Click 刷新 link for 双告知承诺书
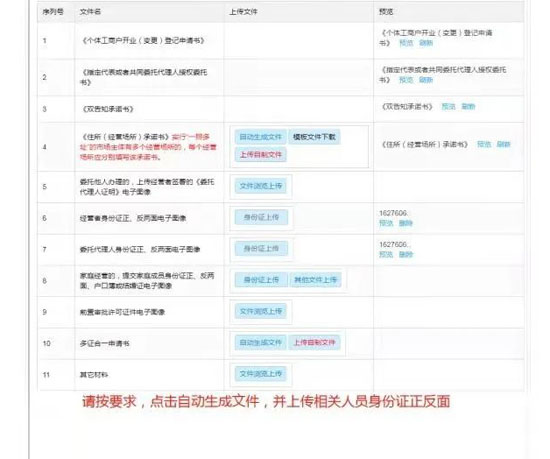Viewport: 550px width, 459px height. pos(468,107)
